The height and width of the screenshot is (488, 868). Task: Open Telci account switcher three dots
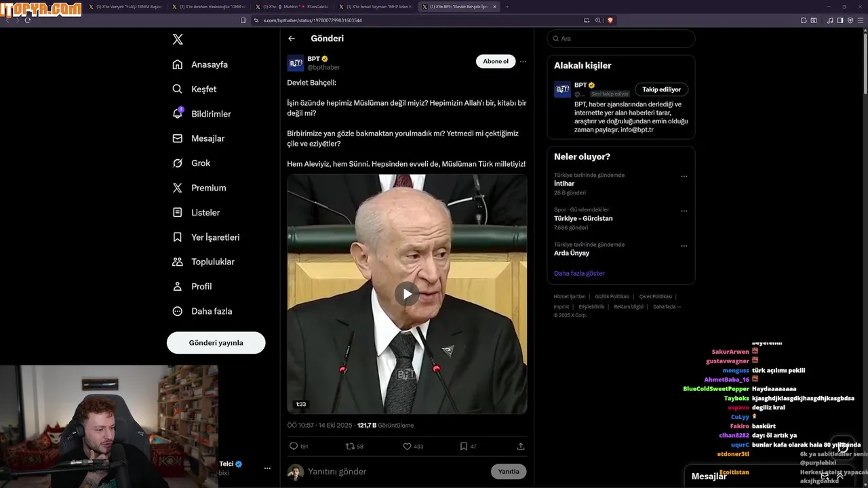click(267, 468)
